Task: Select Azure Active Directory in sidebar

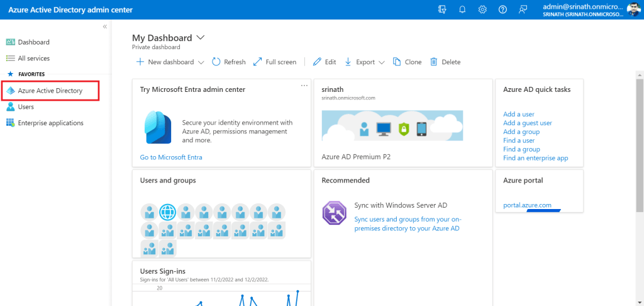Action: tap(50, 91)
